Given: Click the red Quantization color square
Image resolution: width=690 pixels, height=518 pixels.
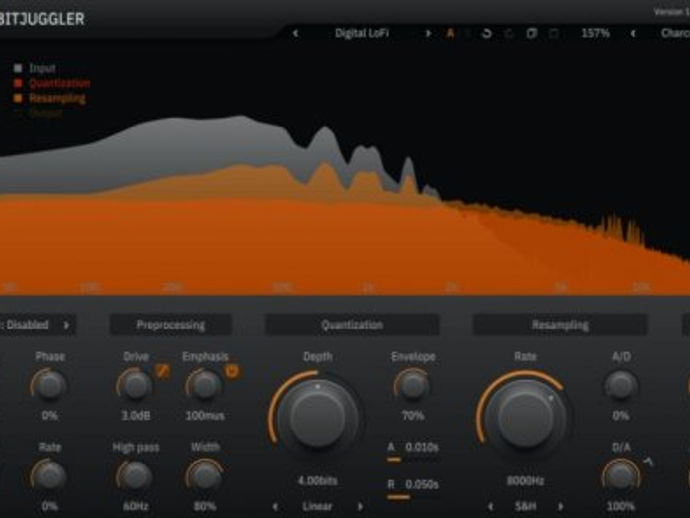Looking at the screenshot, I should [x=18, y=83].
